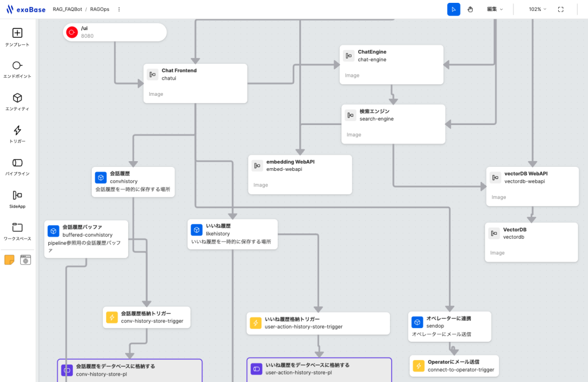This screenshot has width=588, height=382.
Task: Select the Chat Frontend chatui node
Action: 195,83
